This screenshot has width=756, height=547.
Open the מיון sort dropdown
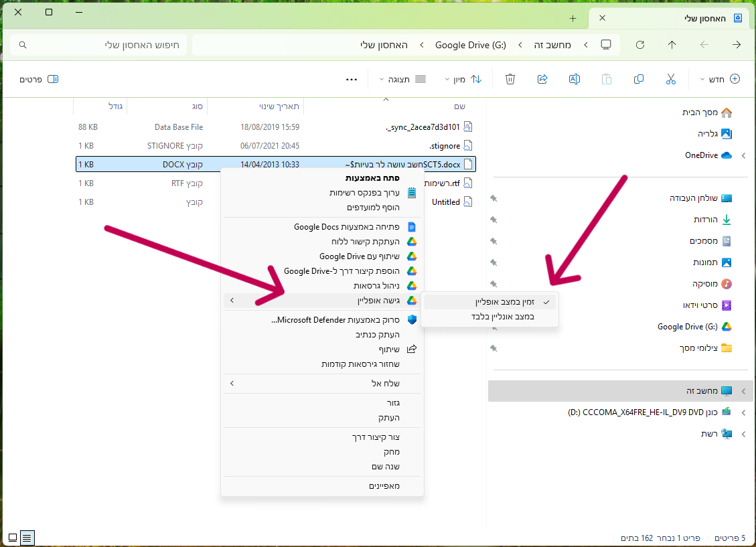(463, 79)
